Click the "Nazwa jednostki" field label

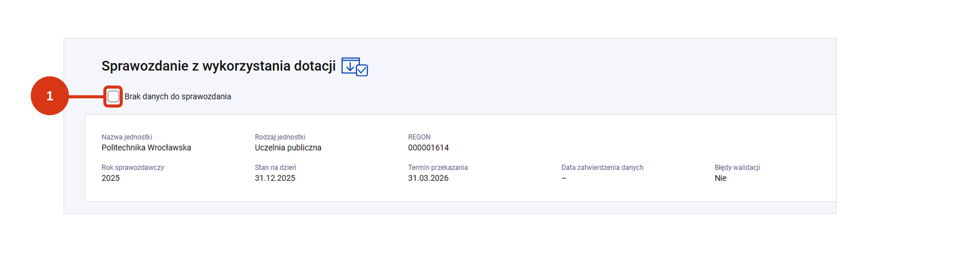[x=127, y=137]
